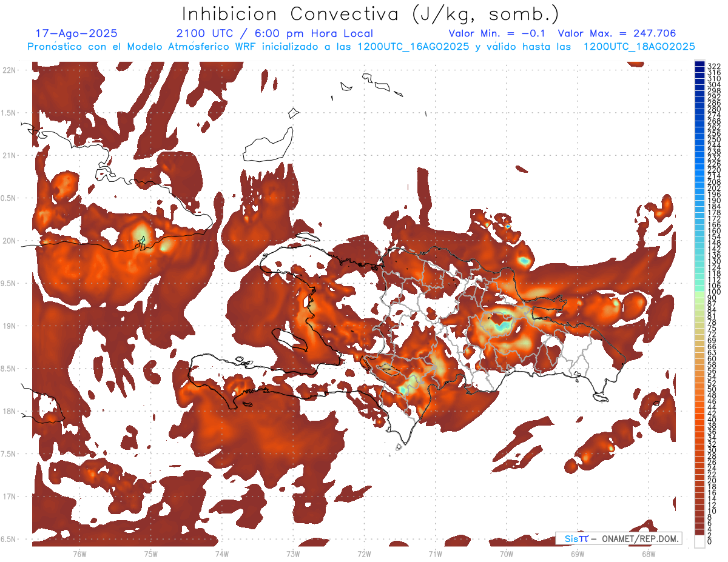The image size is (728, 562).
Task: Click the "Valor Max. = 247.706" text
Action: tap(617, 33)
